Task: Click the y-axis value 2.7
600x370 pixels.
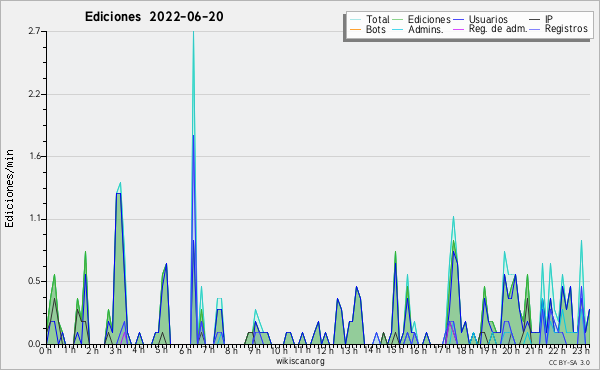Action: point(34,31)
